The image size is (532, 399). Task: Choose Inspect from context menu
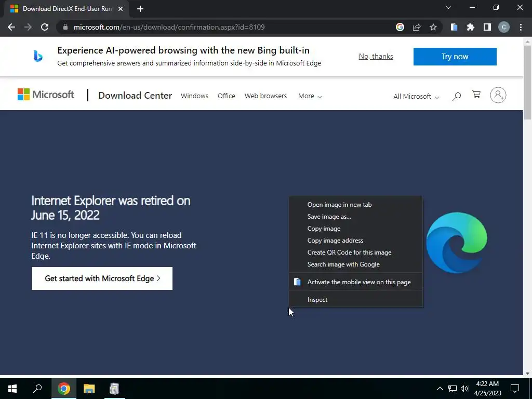355,300
